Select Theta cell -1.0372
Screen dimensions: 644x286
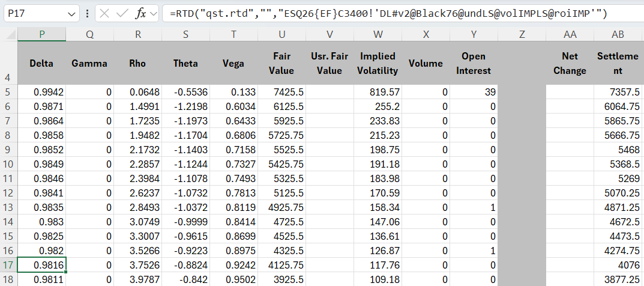coord(185,207)
